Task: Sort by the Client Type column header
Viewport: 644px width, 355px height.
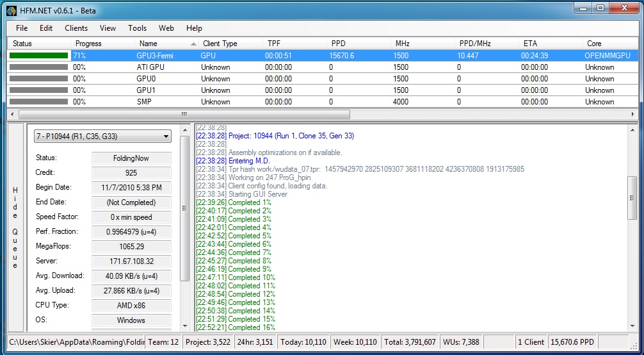Action: point(220,44)
